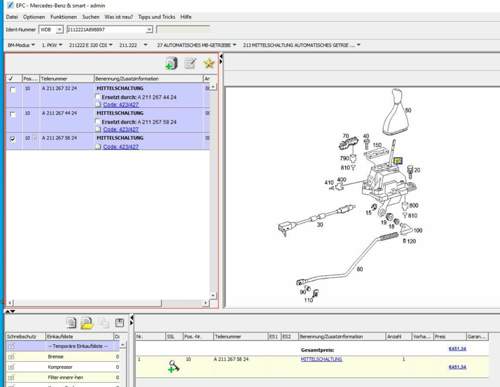Click the document icon above the Einkaufsliste panel
Viewport: 500px width, 387px height.
coord(71,323)
